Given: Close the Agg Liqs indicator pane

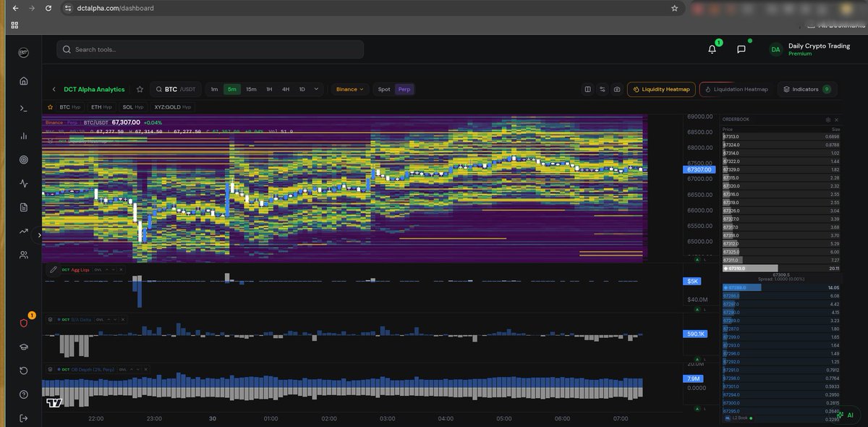Looking at the screenshot, I should pos(122,269).
